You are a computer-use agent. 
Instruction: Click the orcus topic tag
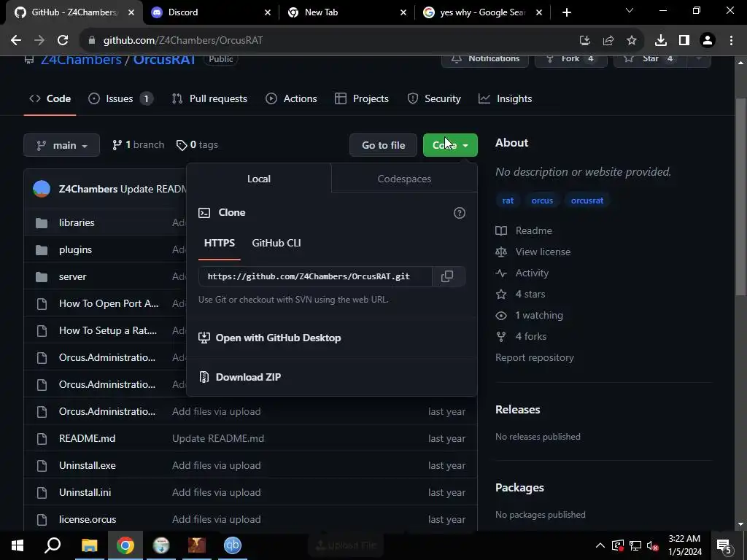542,201
